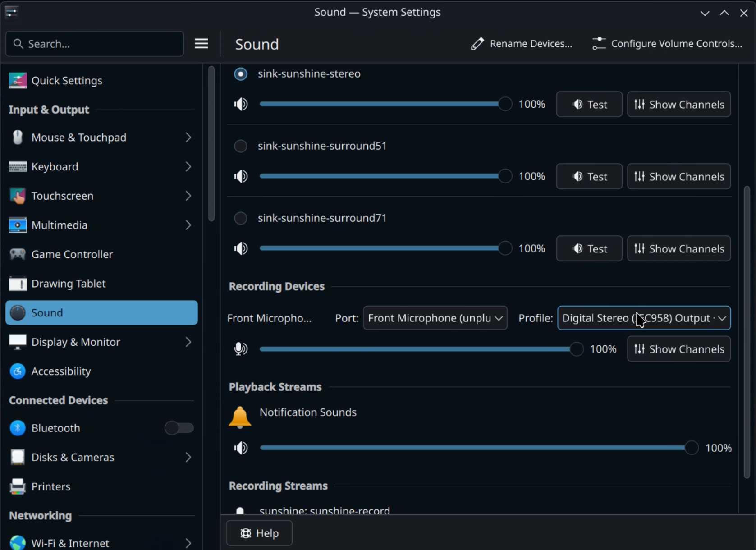Screen dimensions: 756x550
Task: Click the Bluetooth icon in the sidebar
Action: point(18,428)
